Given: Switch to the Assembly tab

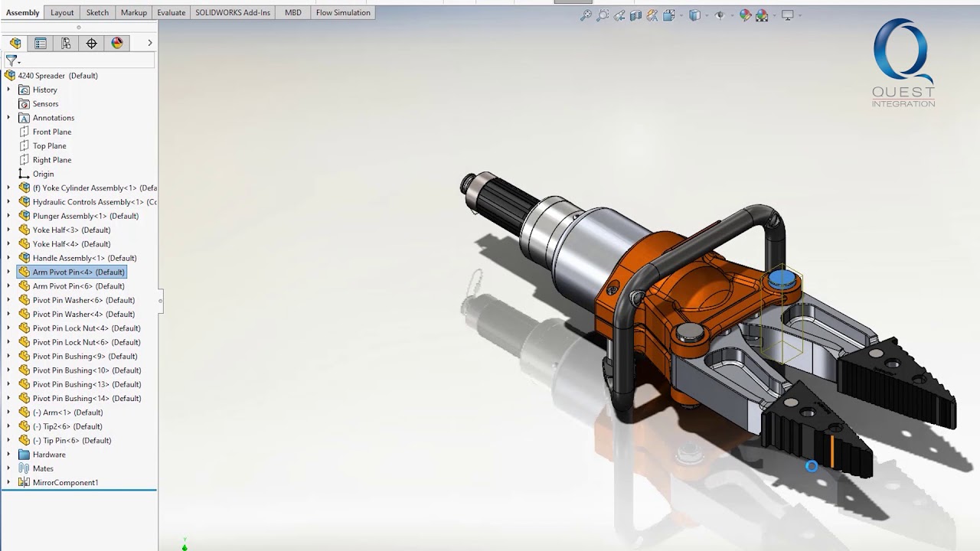Looking at the screenshot, I should pyautogui.click(x=23, y=12).
